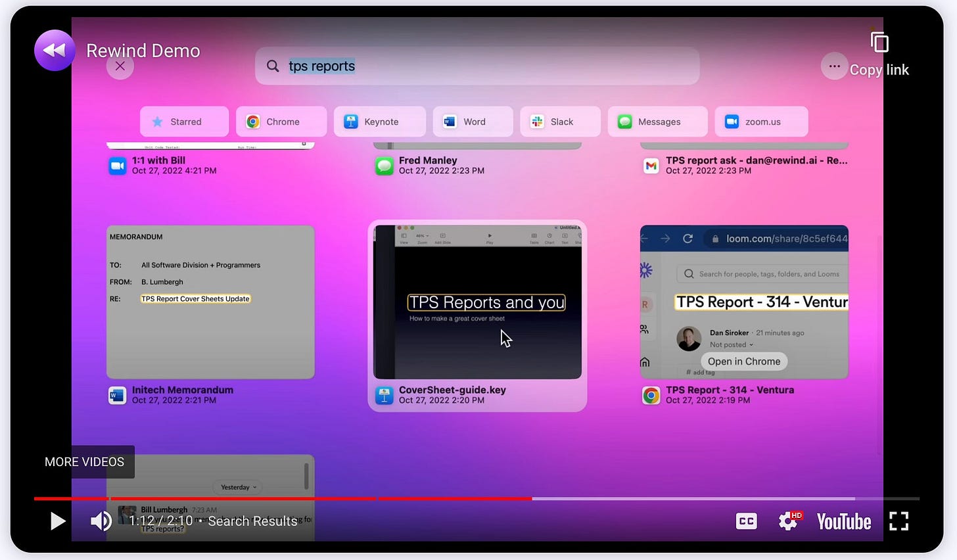The height and width of the screenshot is (560, 957).
Task: Filter results by Slack
Action: (560, 122)
